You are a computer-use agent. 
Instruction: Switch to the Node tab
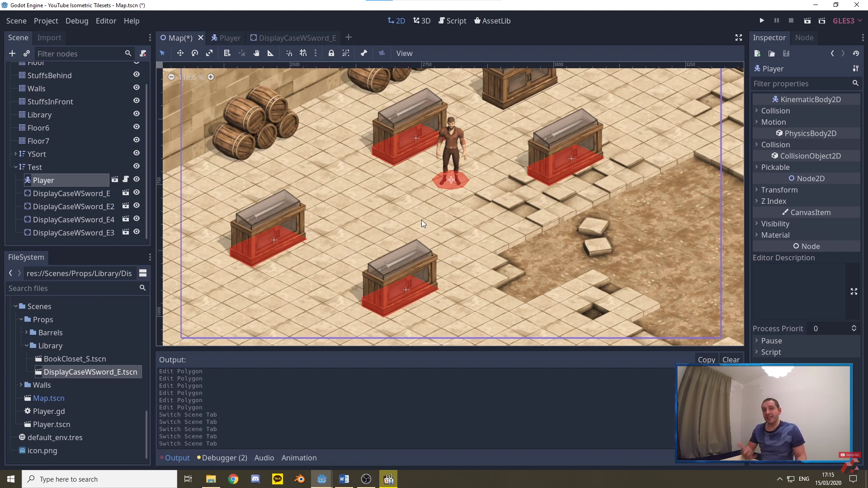pos(804,38)
